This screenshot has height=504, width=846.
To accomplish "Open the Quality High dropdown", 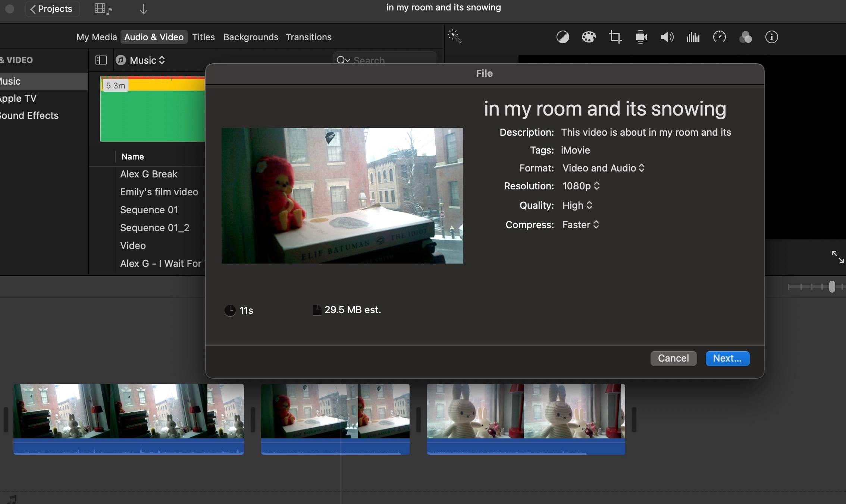I will [577, 205].
